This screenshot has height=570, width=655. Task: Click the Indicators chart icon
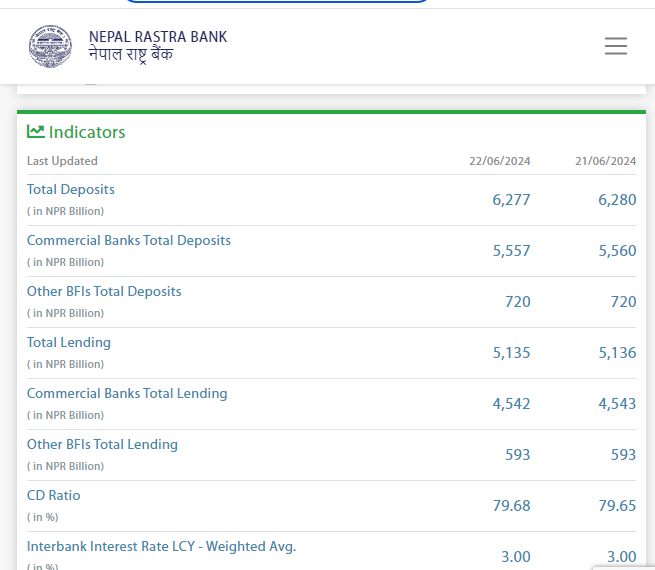36,132
